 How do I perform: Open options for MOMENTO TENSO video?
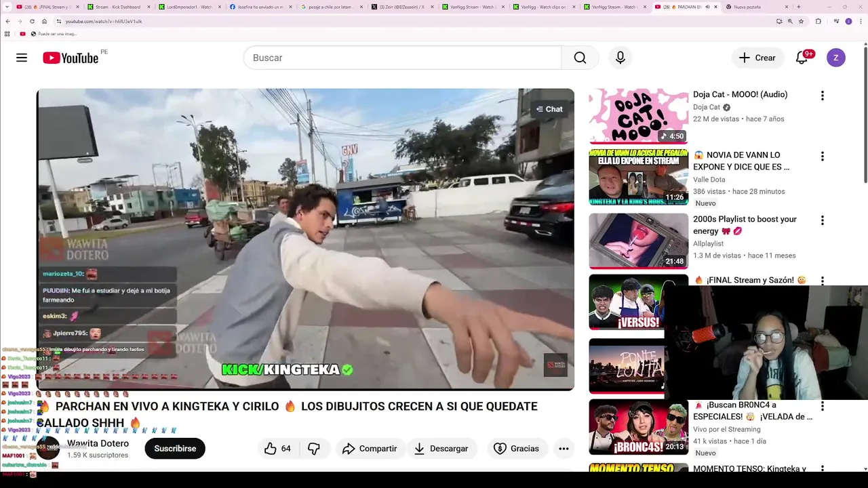(823, 468)
